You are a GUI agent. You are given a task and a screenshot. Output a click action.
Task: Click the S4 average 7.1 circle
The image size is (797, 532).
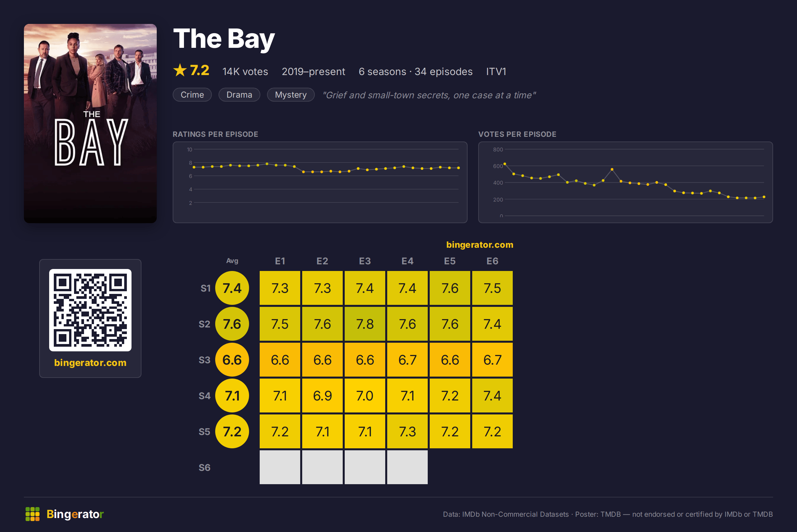(x=232, y=396)
